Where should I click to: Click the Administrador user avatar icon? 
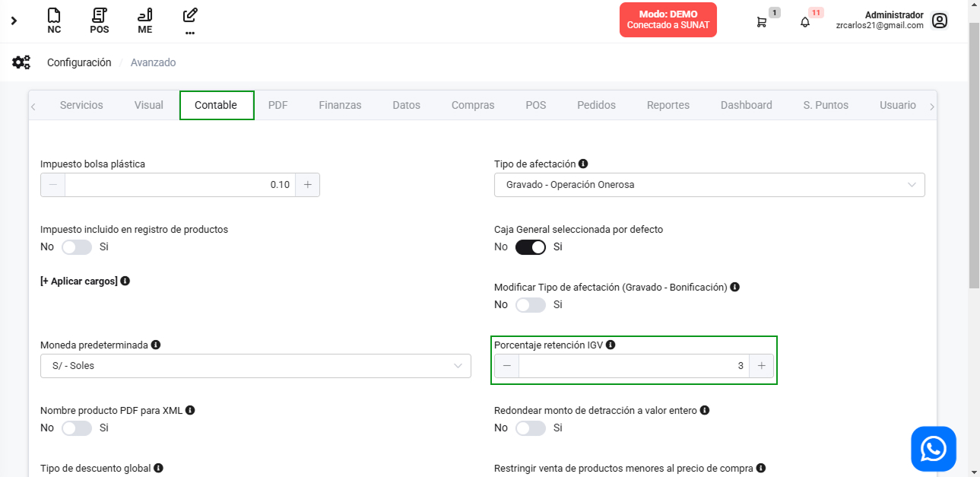pyautogui.click(x=940, y=21)
